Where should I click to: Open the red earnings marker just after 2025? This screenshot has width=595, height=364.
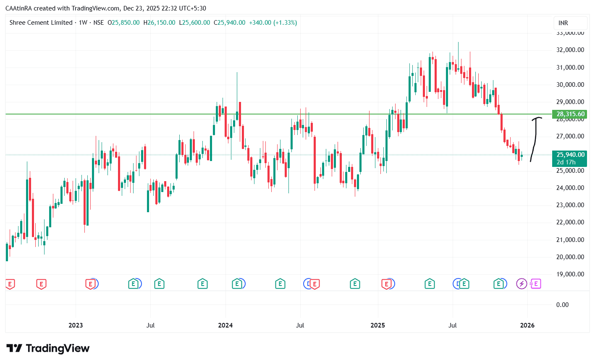click(386, 284)
